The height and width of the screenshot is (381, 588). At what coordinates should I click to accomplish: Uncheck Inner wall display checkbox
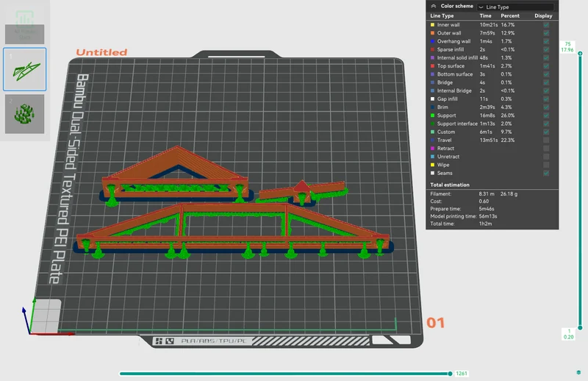[x=546, y=25]
